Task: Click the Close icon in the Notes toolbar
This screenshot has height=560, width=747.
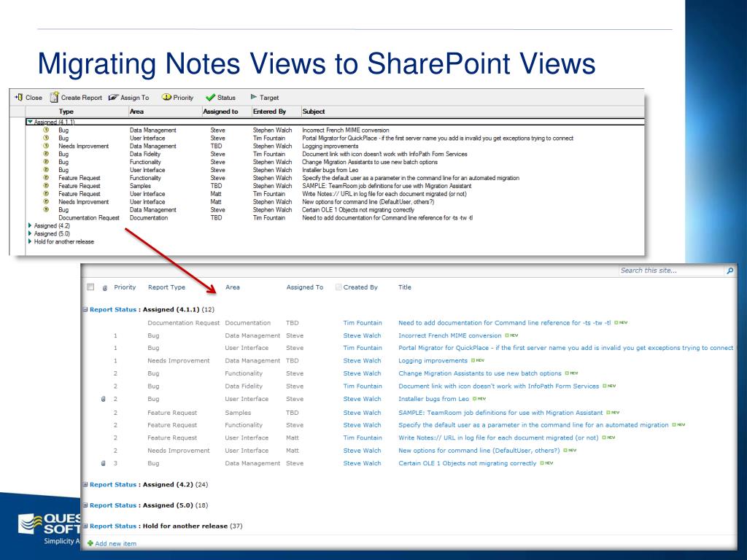Action: click(x=19, y=97)
